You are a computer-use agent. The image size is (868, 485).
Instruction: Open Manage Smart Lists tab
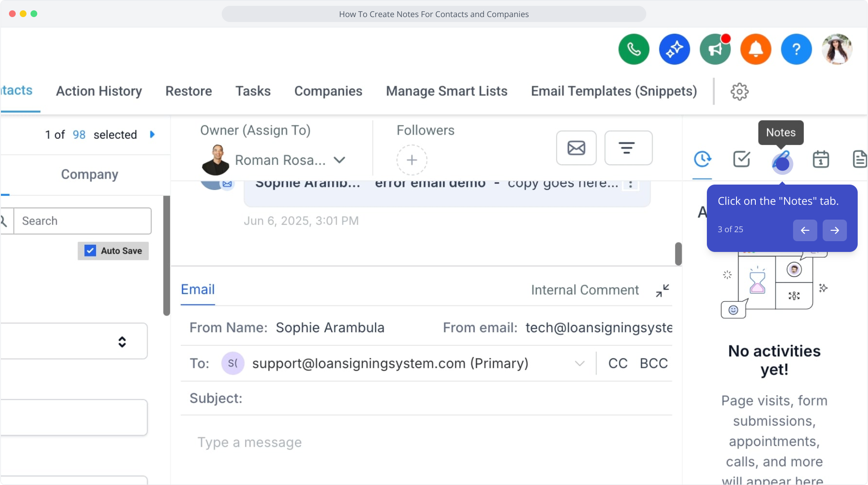(447, 91)
